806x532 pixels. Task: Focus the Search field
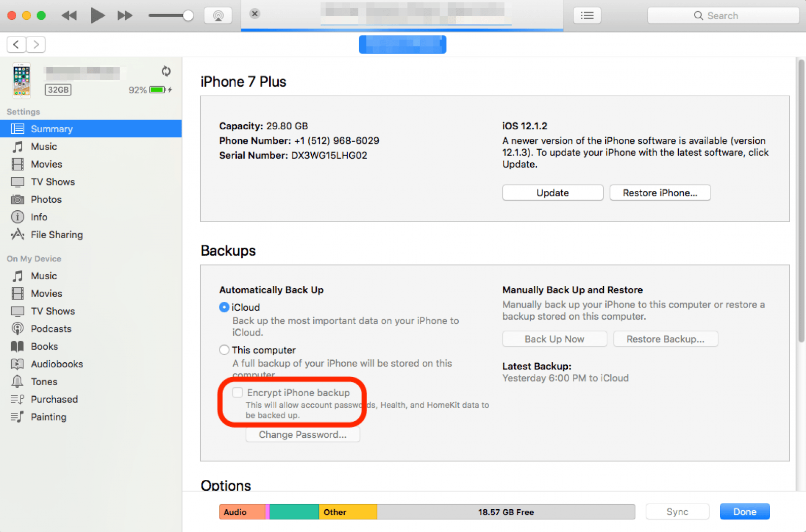click(x=723, y=16)
